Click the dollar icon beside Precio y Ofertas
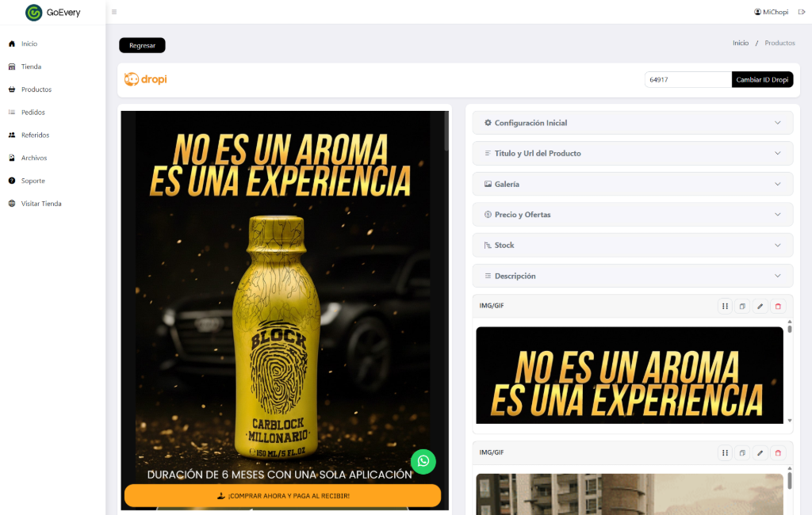 pos(488,215)
